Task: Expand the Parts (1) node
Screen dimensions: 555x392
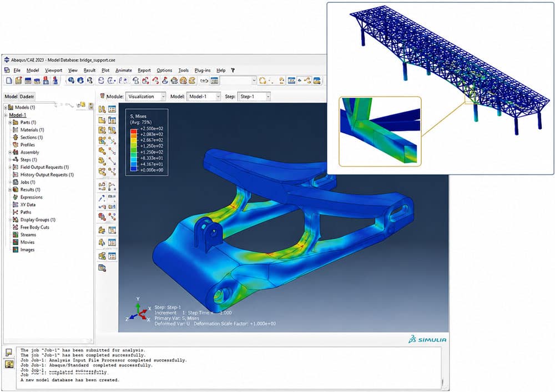Action: [x=10, y=123]
